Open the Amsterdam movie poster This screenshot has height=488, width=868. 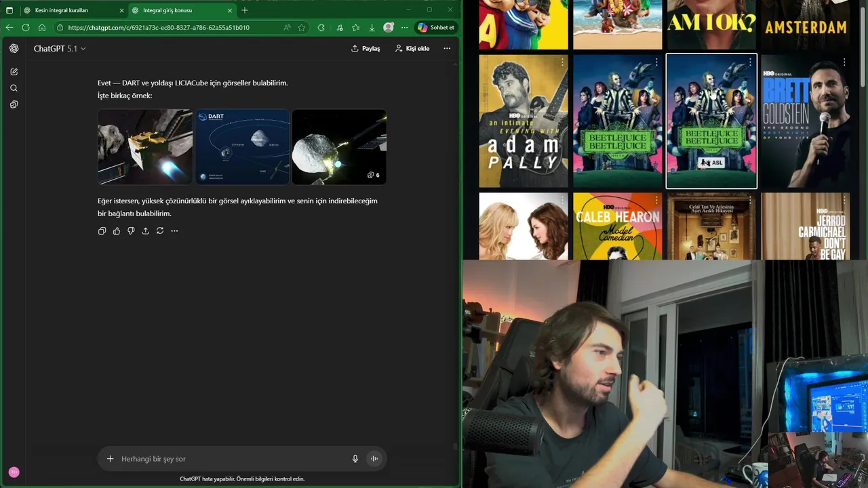click(x=805, y=24)
